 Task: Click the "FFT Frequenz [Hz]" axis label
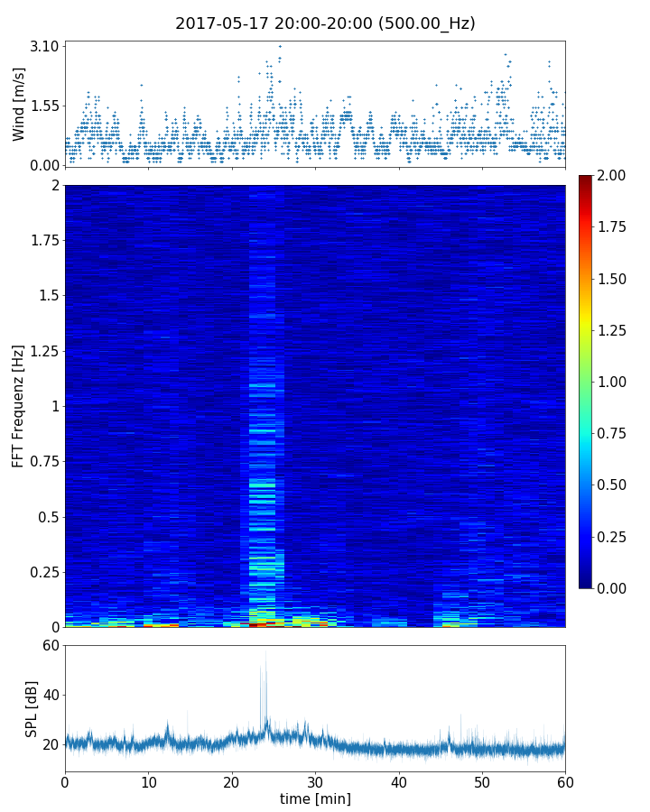[19, 406]
